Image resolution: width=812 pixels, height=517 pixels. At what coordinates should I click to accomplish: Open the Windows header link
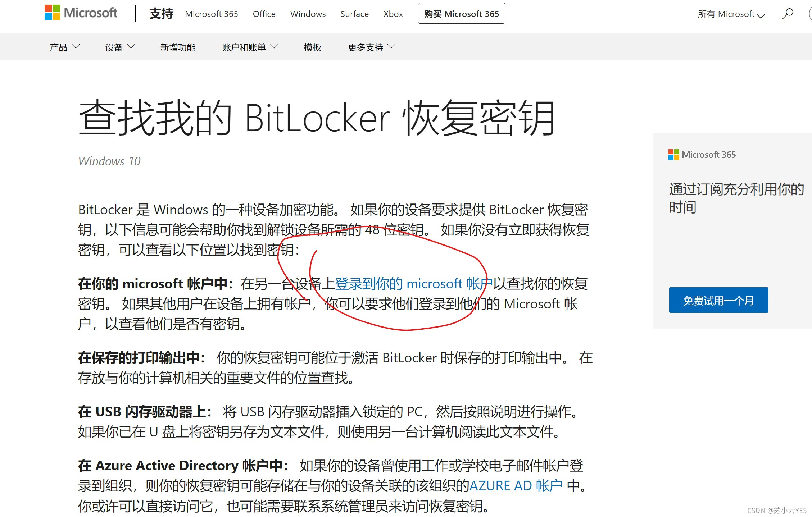pyautogui.click(x=308, y=14)
